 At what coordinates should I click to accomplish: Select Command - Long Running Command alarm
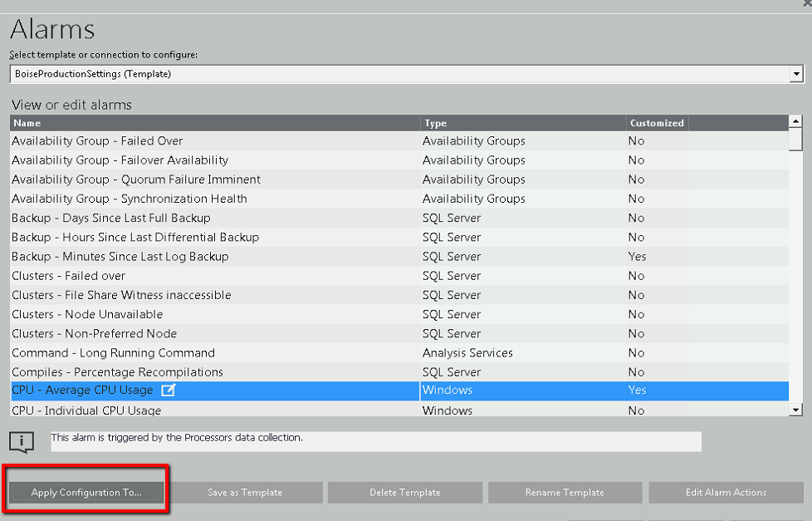tap(113, 353)
